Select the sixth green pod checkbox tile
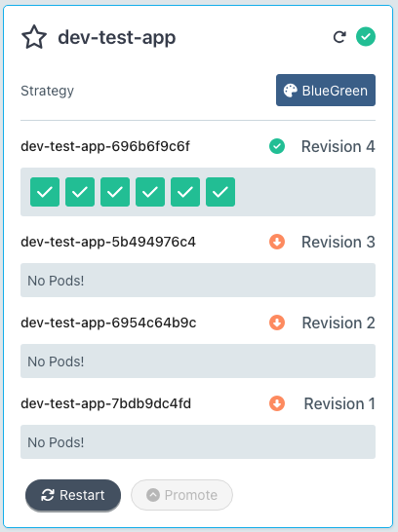 tap(220, 192)
